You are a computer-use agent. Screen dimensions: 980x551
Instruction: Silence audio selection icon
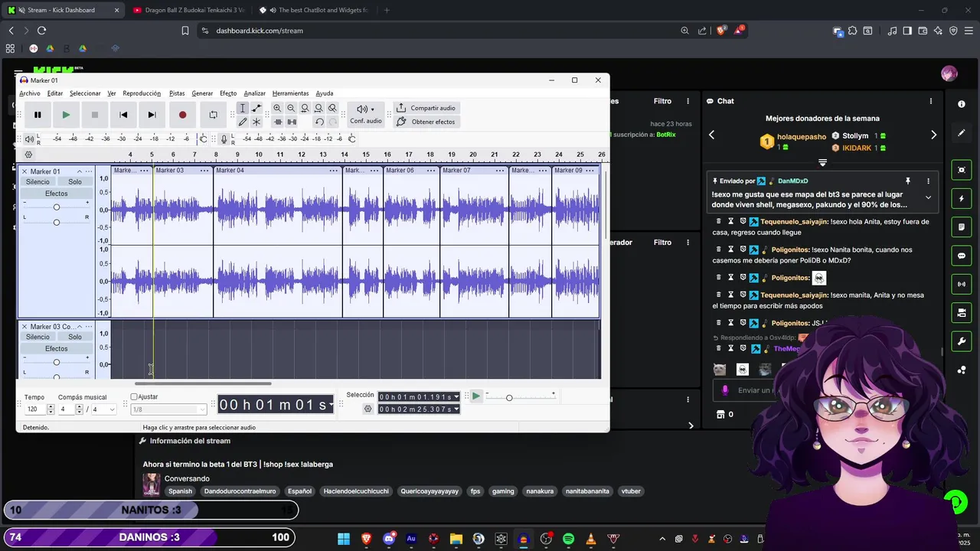tap(292, 122)
